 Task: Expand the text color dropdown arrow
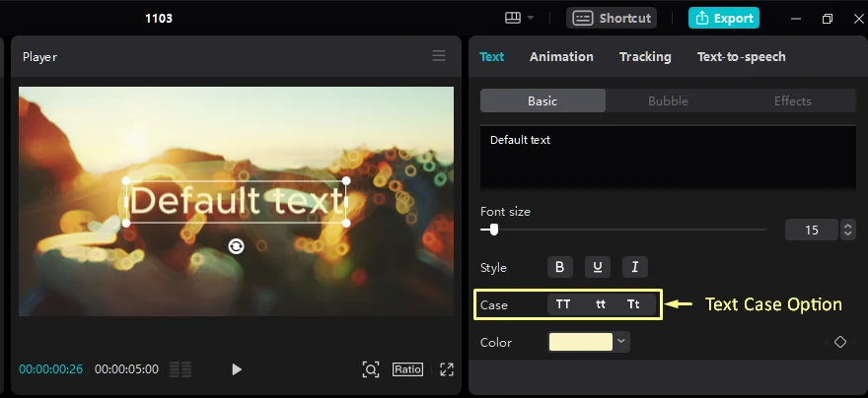coord(621,342)
